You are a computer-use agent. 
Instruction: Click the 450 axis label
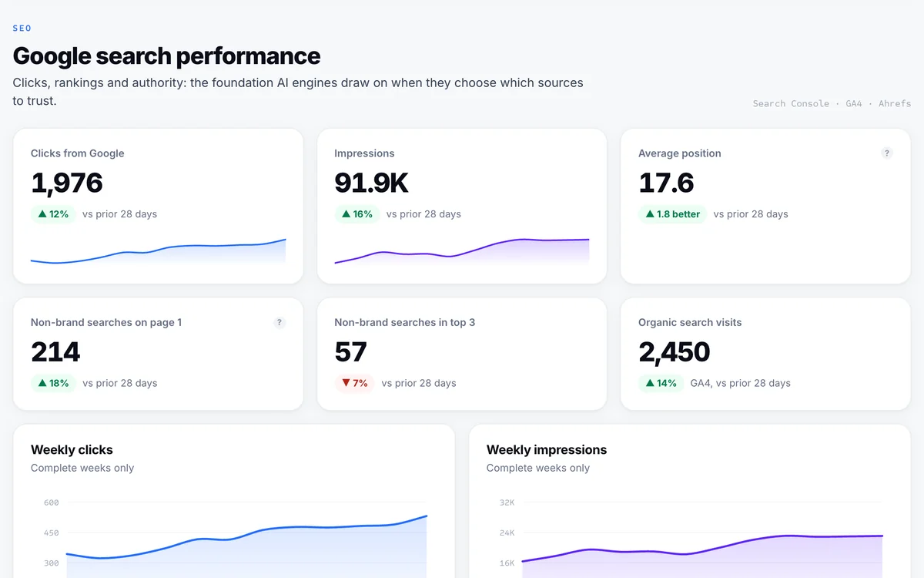click(x=52, y=533)
